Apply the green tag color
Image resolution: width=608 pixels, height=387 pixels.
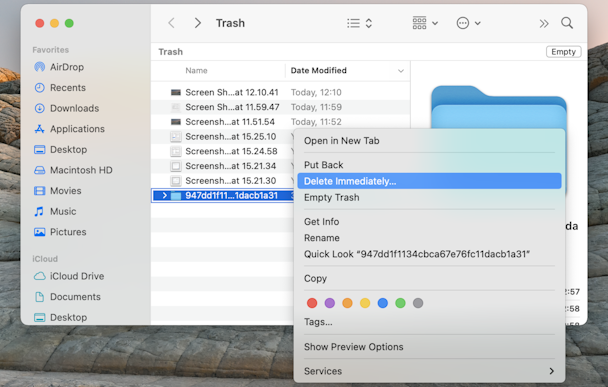click(x=400, y=303)
